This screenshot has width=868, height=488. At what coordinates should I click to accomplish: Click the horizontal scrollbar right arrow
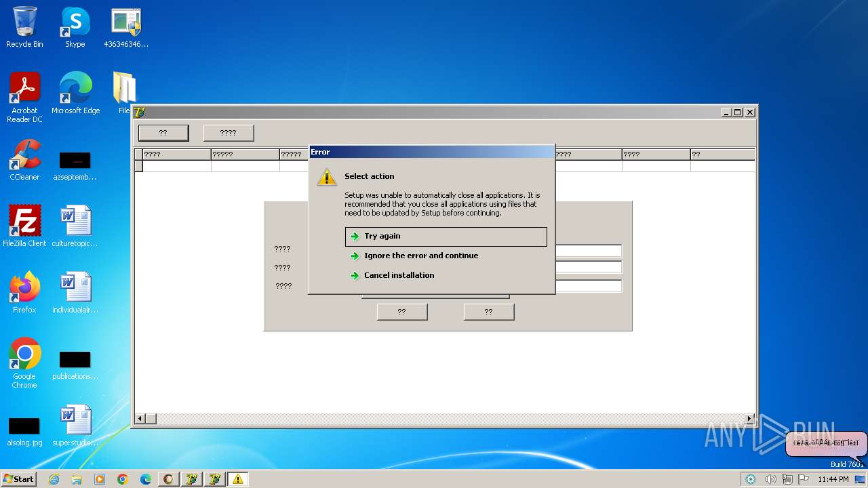(749, 419)
